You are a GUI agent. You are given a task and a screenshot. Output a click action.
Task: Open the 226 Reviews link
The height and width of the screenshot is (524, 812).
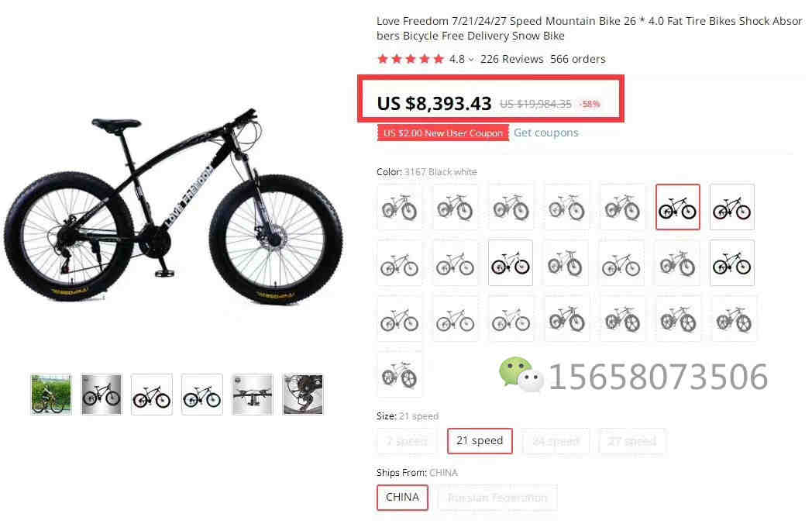pos(511,59)
